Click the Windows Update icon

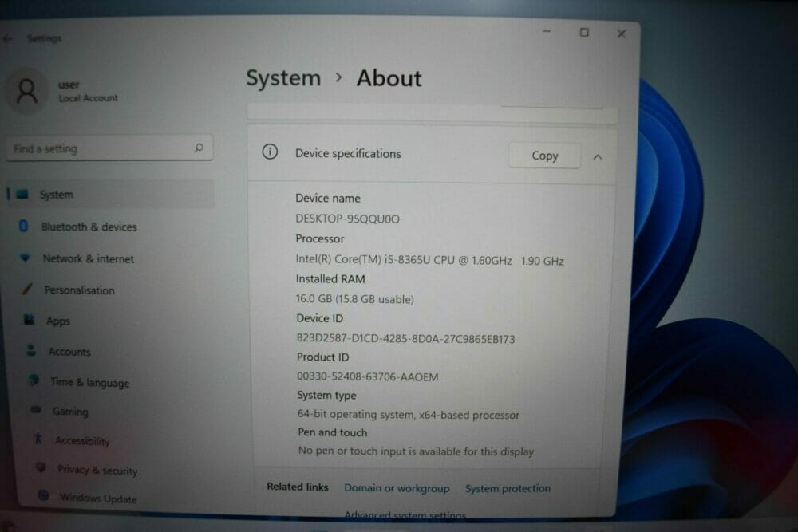[x=43, y=495]
